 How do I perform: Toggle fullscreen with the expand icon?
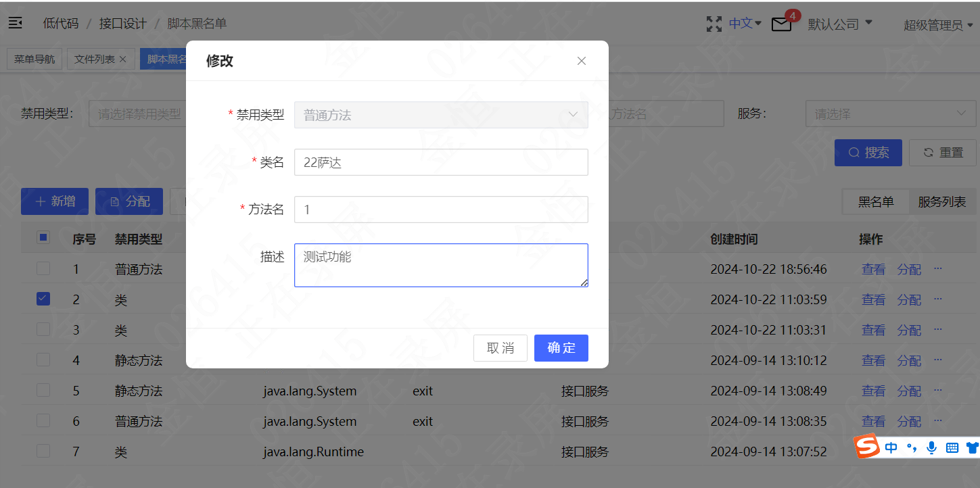pos(714,24)
